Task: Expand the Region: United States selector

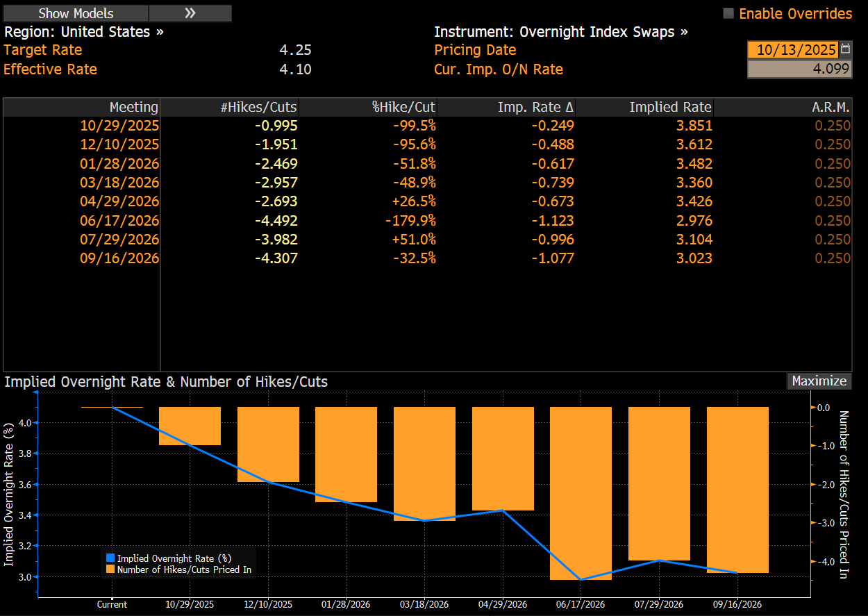Action: pyautogui.click(x=84, y=32)
